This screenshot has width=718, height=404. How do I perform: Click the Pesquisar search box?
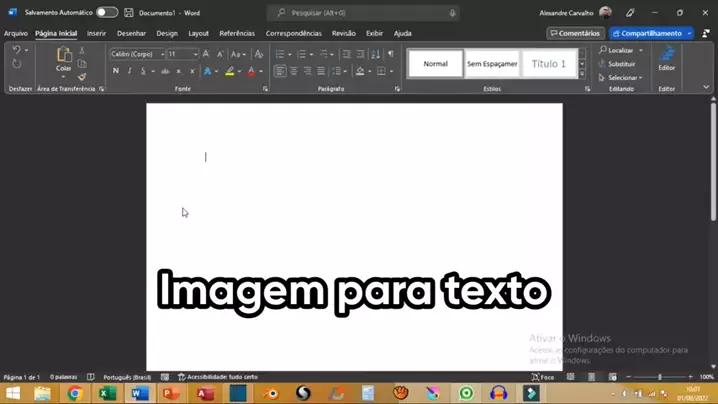tap(363, 13)
